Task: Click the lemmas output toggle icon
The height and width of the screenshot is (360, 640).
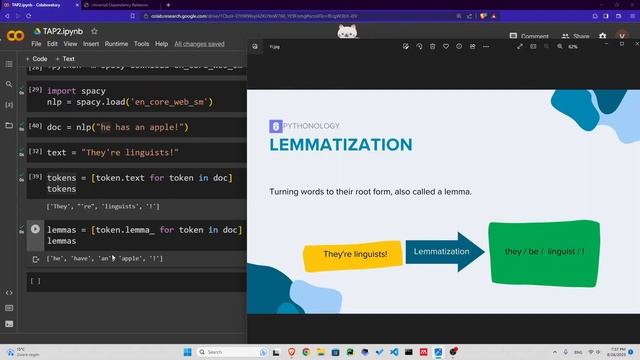Action: 36,259
